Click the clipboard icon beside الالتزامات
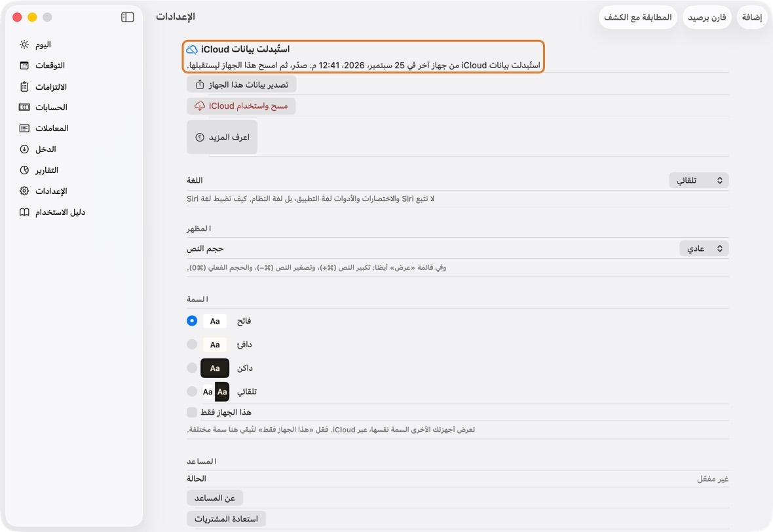Image resolution: width=773 pixels, height=532 pixels. 24,86
